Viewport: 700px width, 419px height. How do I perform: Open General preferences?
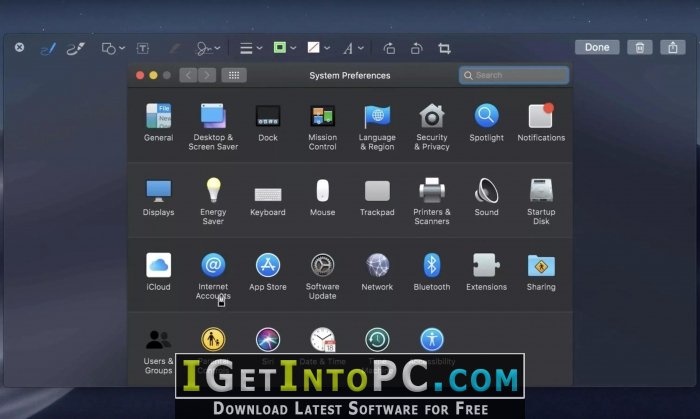click(158, 122)
